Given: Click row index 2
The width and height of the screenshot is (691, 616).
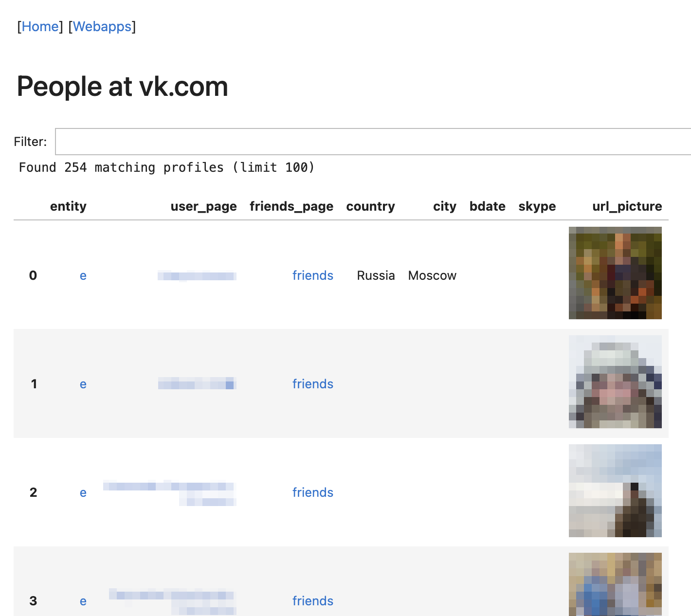Looking at the screenshot, I should (33, 493).
